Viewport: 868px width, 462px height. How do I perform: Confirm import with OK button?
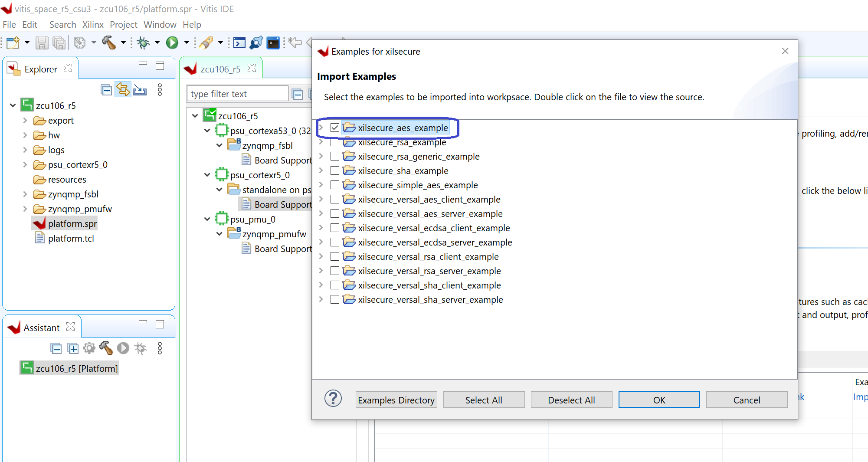659,400
